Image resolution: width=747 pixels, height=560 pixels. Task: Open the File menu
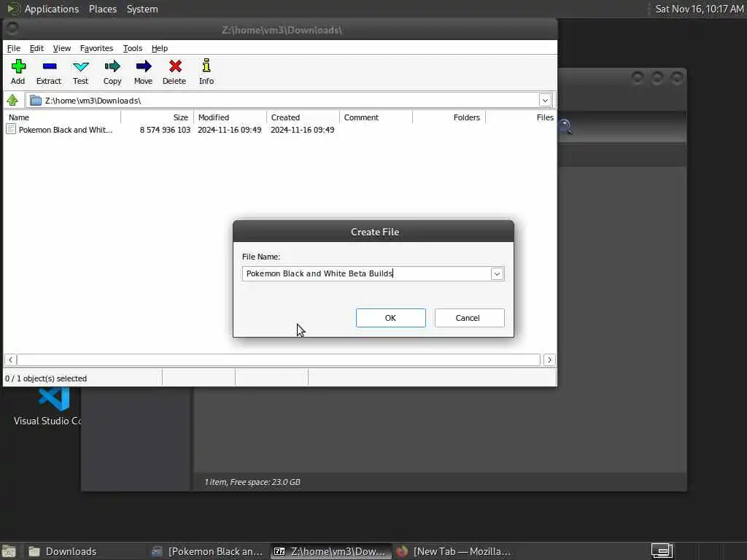tap(13, 48)
